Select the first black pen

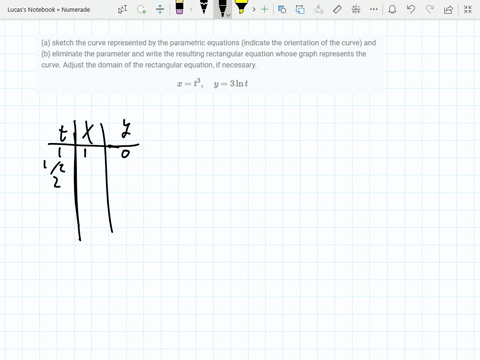[x=204, y=8]
